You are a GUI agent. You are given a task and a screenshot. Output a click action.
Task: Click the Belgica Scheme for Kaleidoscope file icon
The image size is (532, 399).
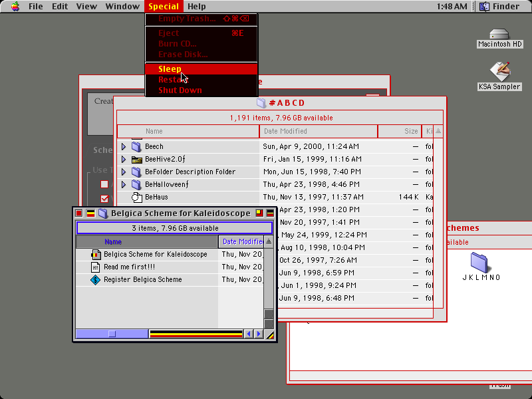[96, 255]
